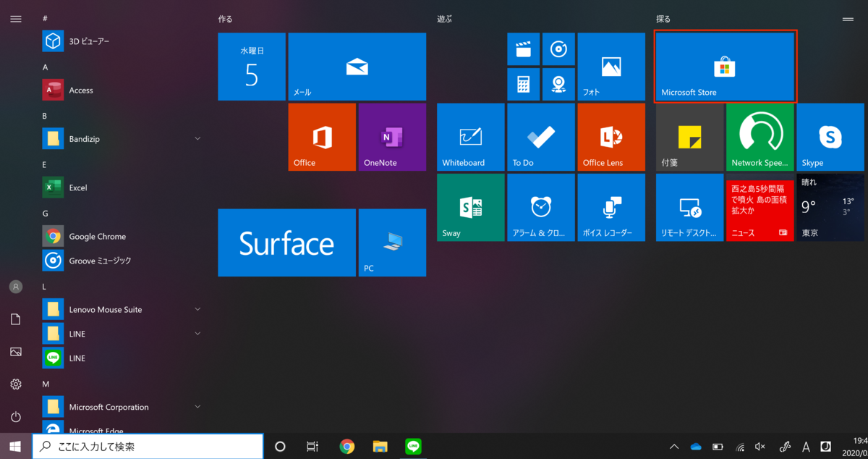Click the 探る tile group header
The width and height of the screenshot is (868, 459).
point(663,20)
